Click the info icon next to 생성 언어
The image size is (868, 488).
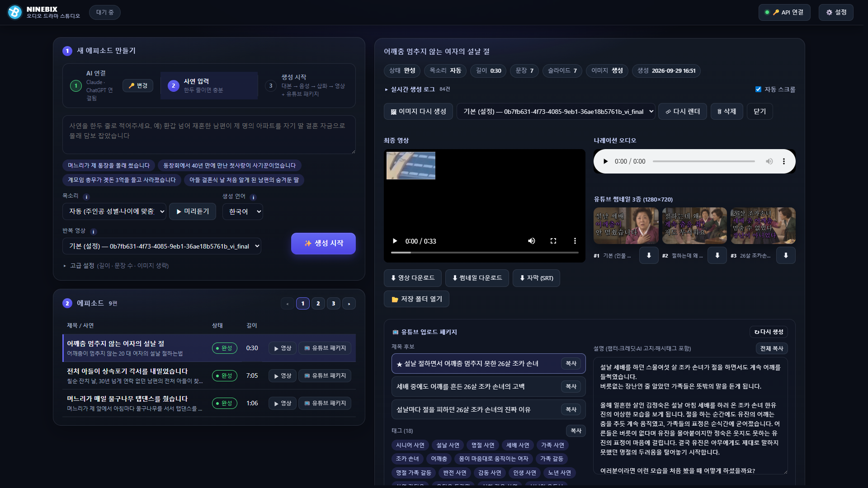coord(253,197)
